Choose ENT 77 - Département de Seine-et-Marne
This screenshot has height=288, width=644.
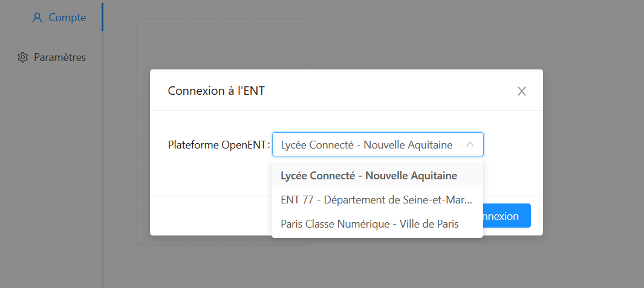click(x=376, y=200)
